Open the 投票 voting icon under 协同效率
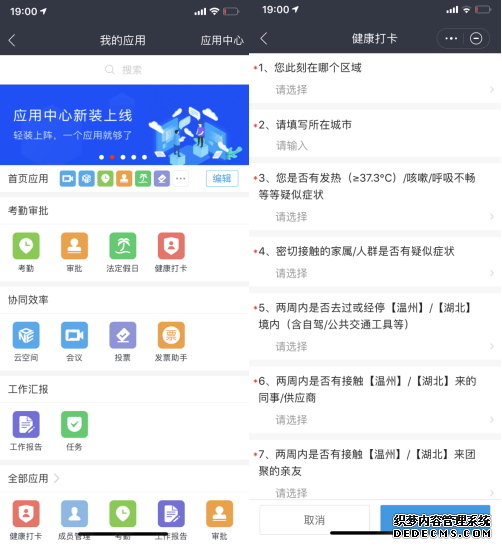Viewport: 502px width, 548px height. tap(122, 335)
